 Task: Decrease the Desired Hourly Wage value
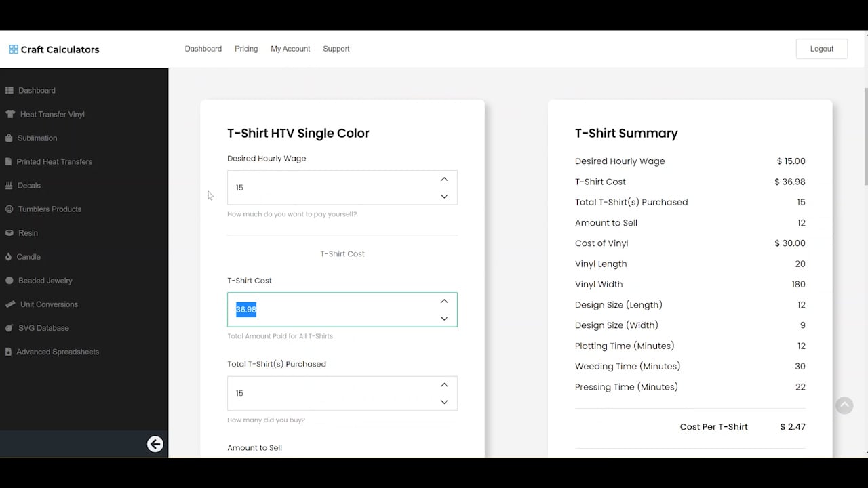[444, 196]
